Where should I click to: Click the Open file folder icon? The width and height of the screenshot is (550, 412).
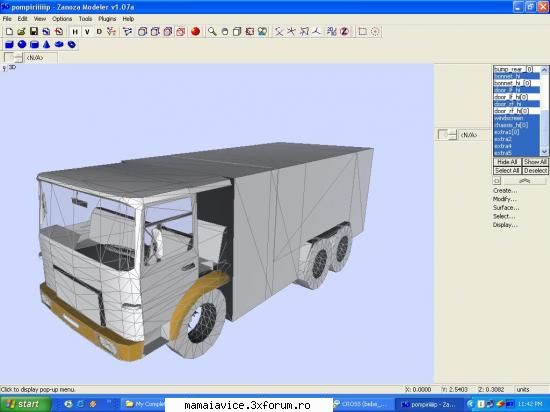(x=21, y=32)
